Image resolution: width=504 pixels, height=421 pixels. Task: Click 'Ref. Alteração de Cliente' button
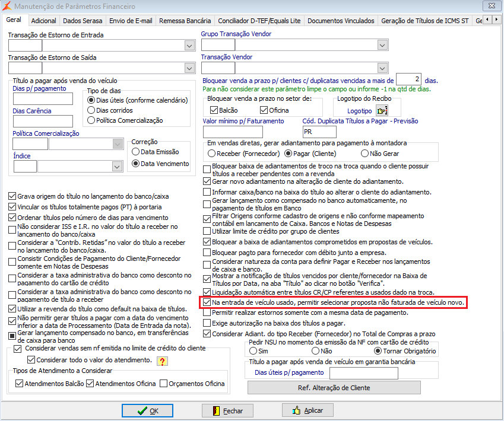click(334, 388)
